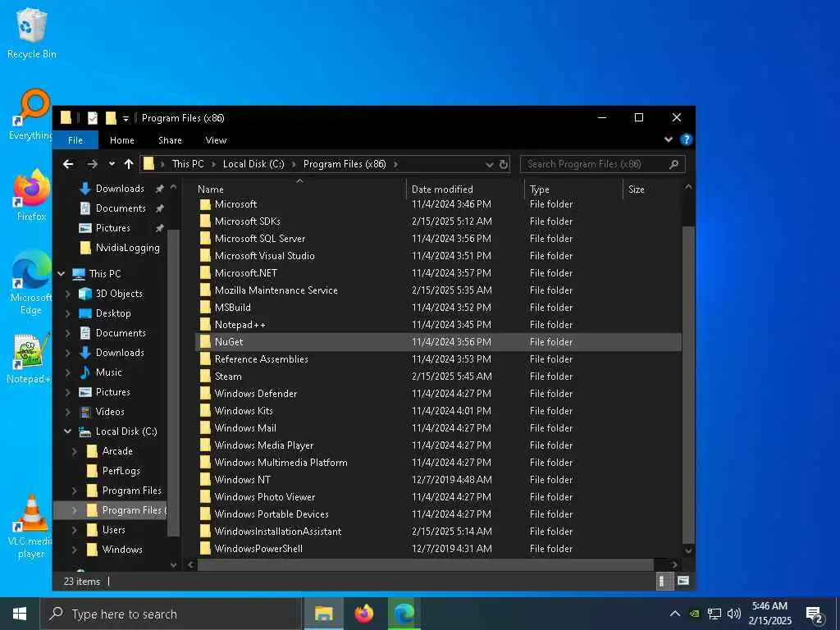The width and height of the screenshot is (840, 630).
Task: Select Music in navigation pane
Action: pos(101,372)
